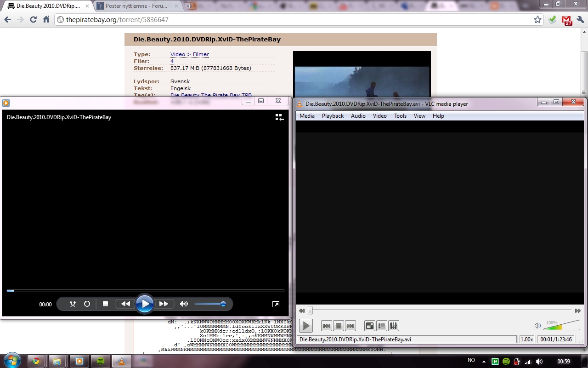The width and height of the screenshot is (588, 368).
Task: Close the Die.Beauty browser tab
Action: [x=87, y=6]
